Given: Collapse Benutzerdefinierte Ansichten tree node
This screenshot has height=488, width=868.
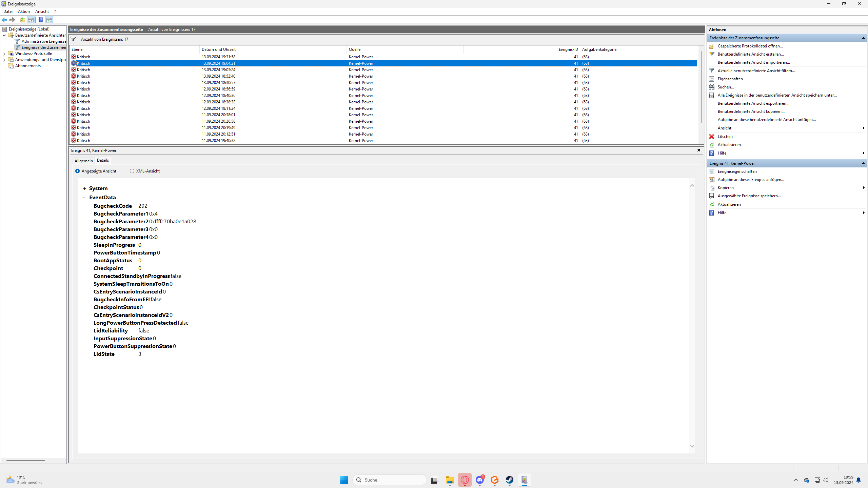Looking at the screenshot, I should point(4,35).
